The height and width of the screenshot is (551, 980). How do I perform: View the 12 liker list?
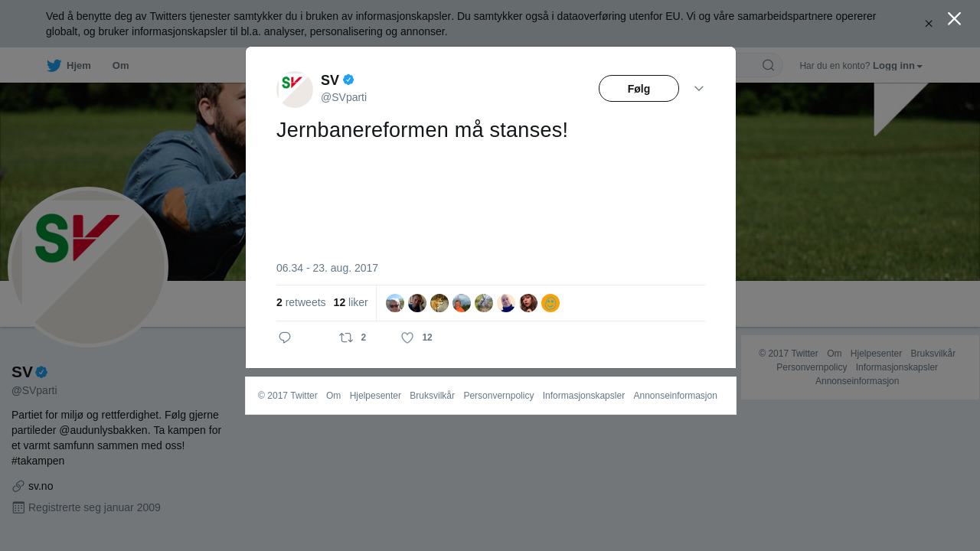tap(351, 302)
